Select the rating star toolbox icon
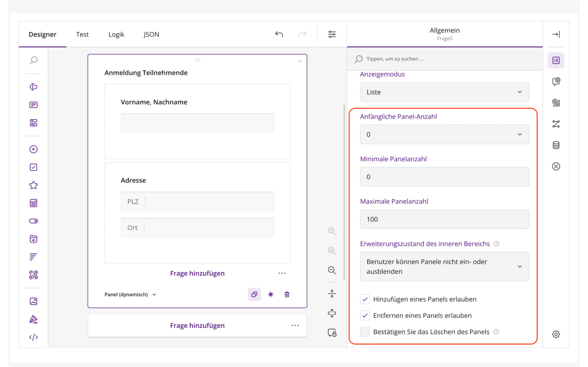Screen dimensions: 588x367 click(x=33, y=185)
